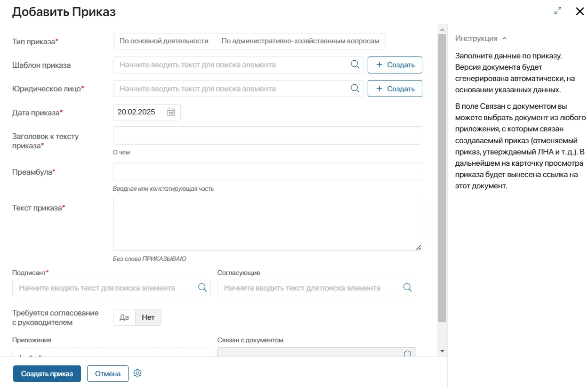Click Создать next to Юридическое лицо

click(395, 88)
